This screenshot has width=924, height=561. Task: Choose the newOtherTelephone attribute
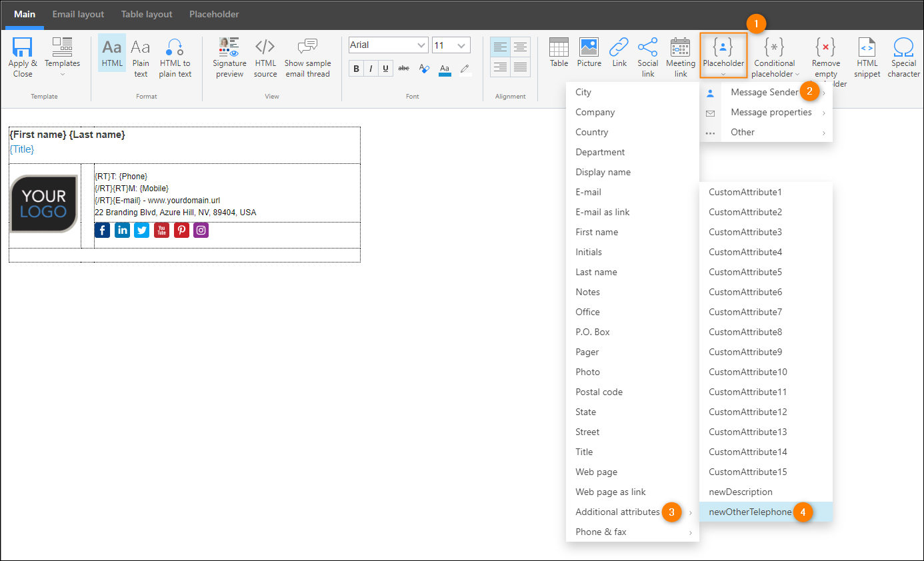(x=766, y=512)
